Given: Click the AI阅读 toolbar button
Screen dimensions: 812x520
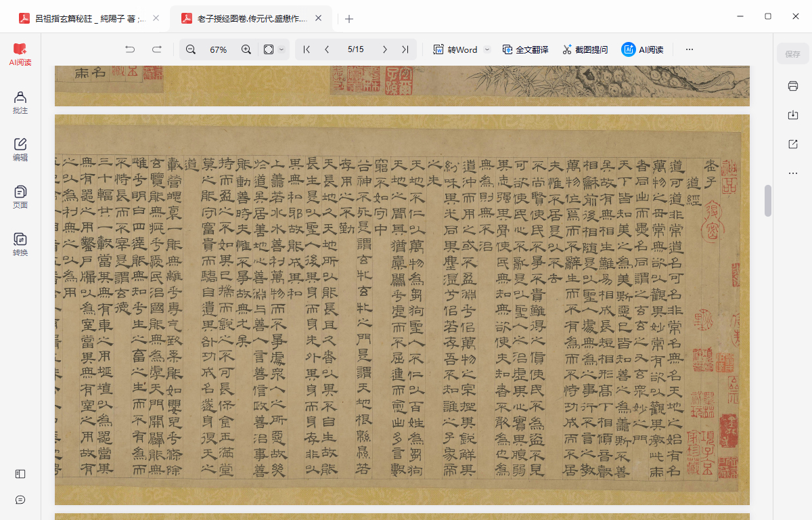Looking at the screenshot, I should (x=642, y=49).
